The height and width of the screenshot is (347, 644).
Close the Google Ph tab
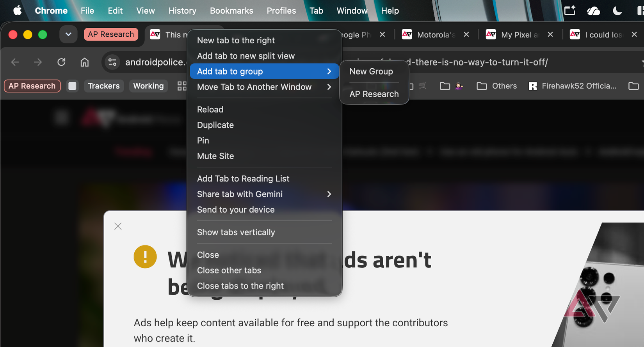coord(382,34)
